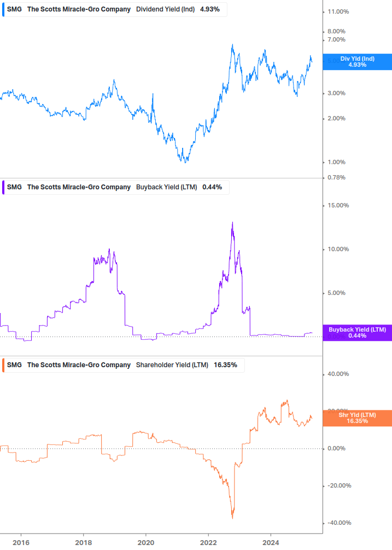Click the purple Buyback Yield (LTM) axis tag
392x550 pixels.
coord(358,333)
